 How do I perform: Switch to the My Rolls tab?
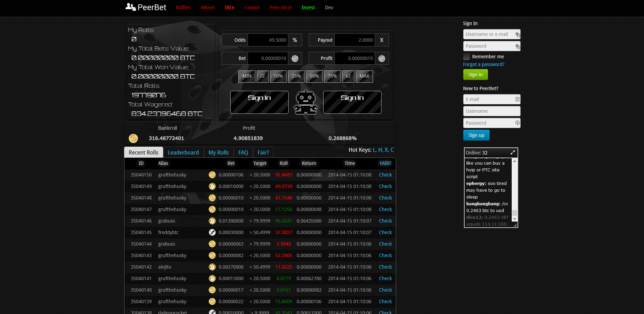click(218, 152)
